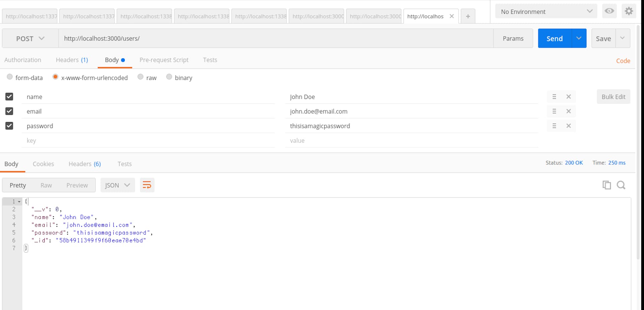
Task: Open search in the response viewer
Action: 621,185
